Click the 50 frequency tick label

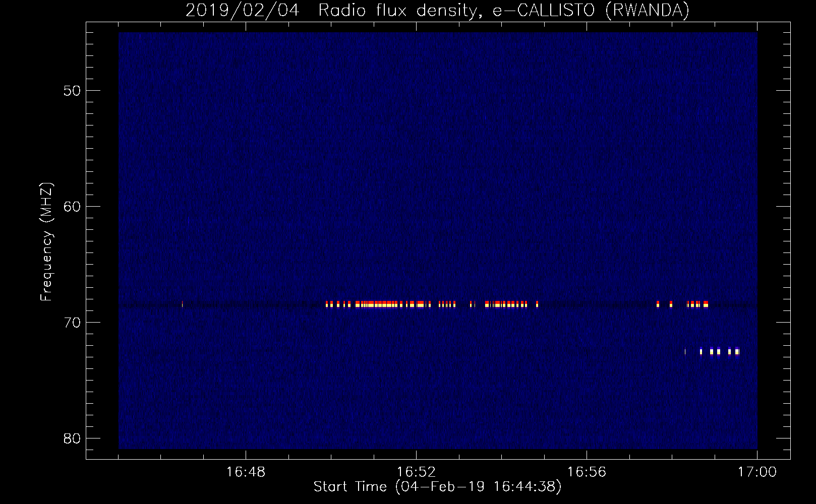72,91
